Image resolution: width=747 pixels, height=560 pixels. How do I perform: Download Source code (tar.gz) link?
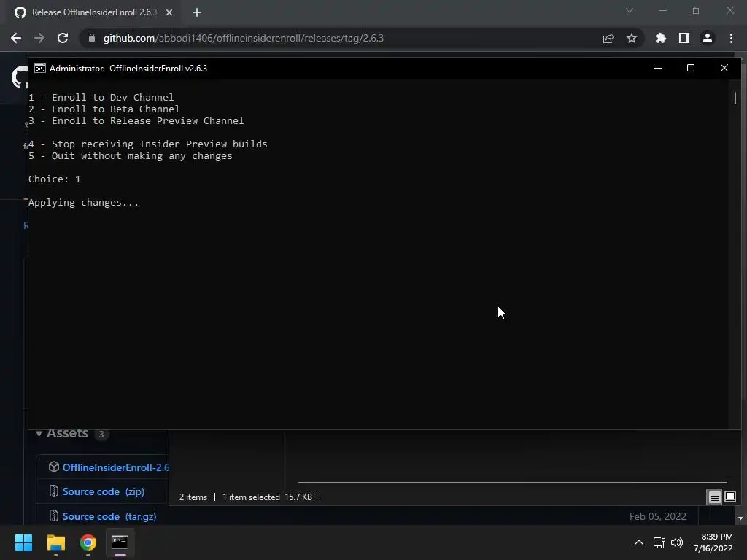(x=109, y=516)
